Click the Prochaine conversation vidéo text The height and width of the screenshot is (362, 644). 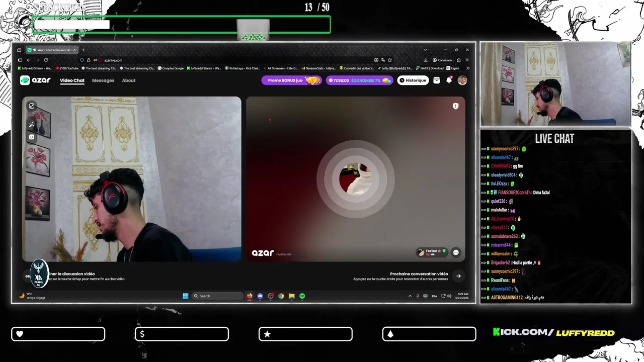pos(419,274)
